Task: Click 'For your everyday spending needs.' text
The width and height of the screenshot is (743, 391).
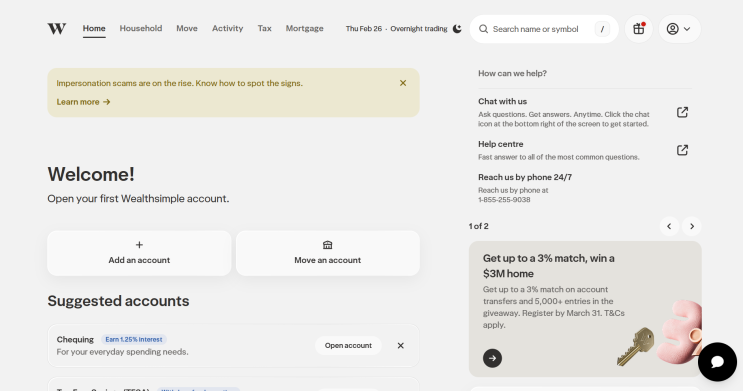Action: pyautogui.click(x=122, y=352)
